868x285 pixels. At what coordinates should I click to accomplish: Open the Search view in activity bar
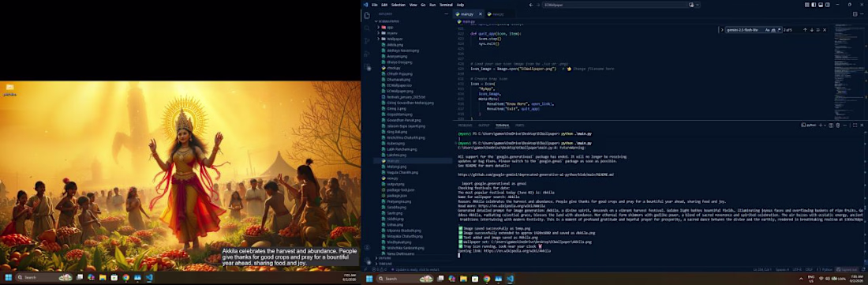366,28
